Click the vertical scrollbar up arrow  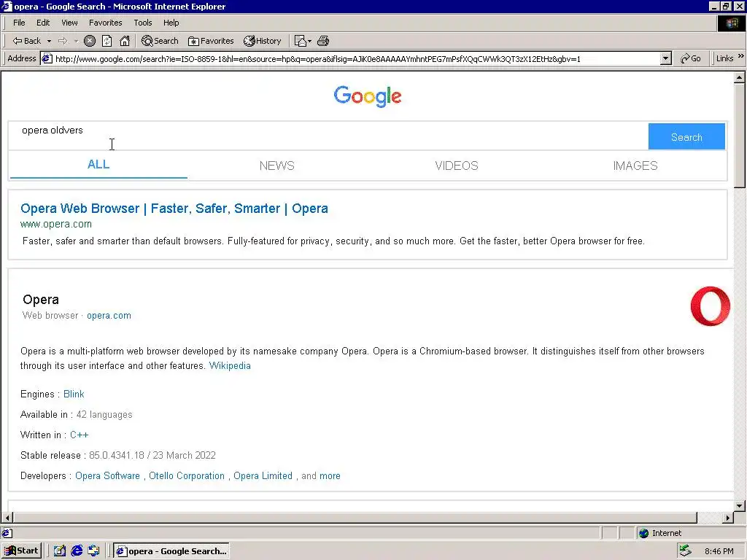click(740, 77)
